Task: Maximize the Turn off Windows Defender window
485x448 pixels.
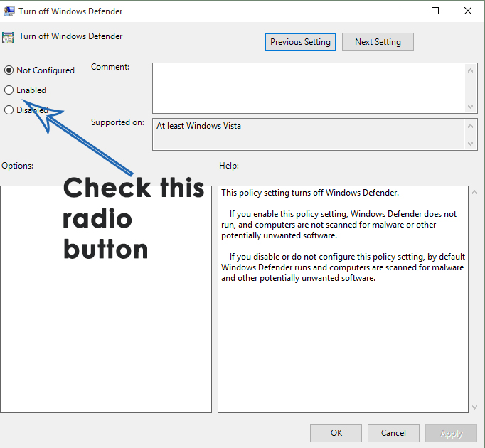Action: pyautogui.click(x=435, y=11)
